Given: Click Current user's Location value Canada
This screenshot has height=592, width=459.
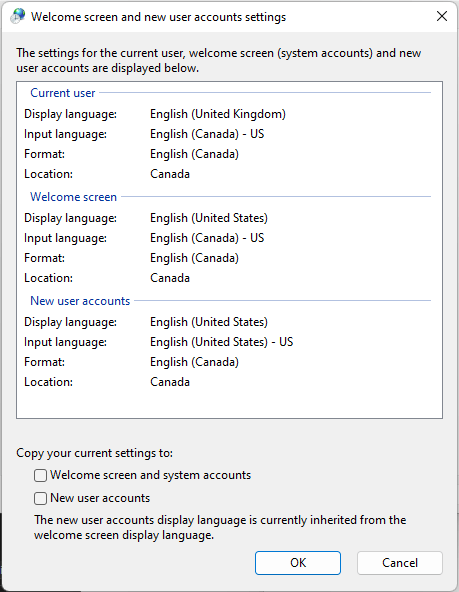Looking at the screenshot, I should (x=170, y=174).
